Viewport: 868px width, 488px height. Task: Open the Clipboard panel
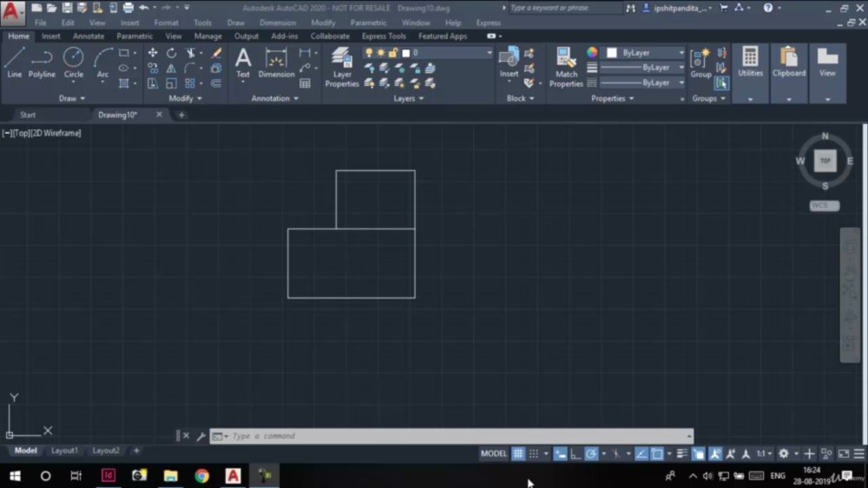(x=789, y=62)
